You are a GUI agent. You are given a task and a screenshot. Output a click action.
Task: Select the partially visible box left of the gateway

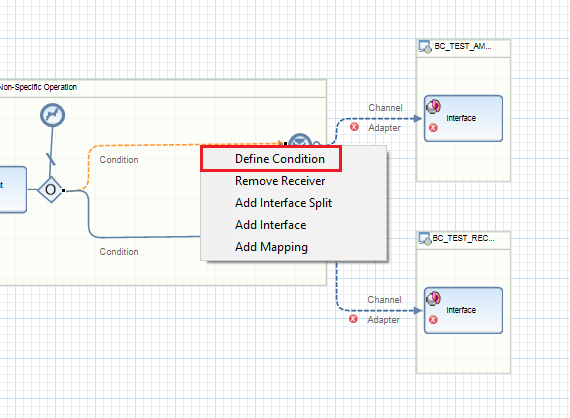[13, 189]
